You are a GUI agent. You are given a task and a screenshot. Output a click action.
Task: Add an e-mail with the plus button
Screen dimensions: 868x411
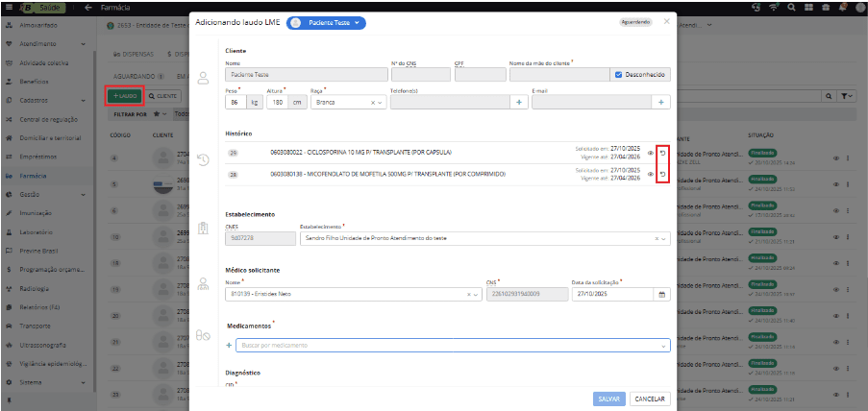tap(661, 103)
